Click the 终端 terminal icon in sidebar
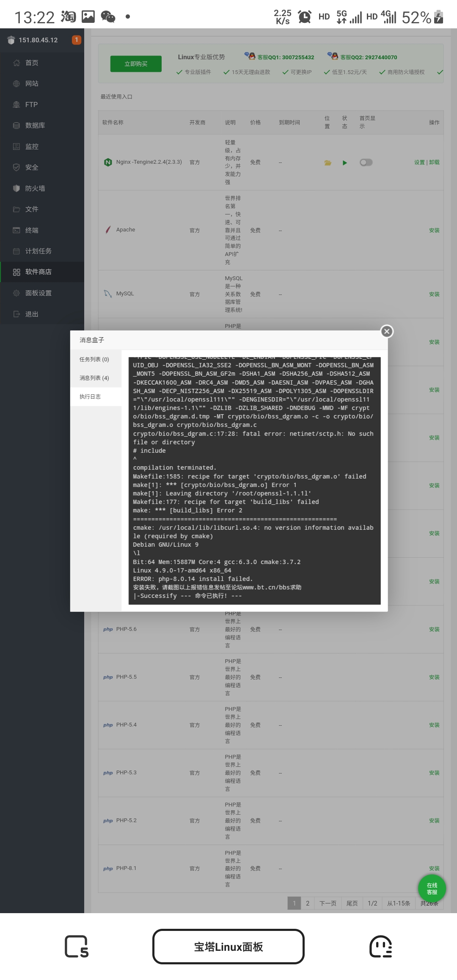457x980 pixels. coord(17,230)
